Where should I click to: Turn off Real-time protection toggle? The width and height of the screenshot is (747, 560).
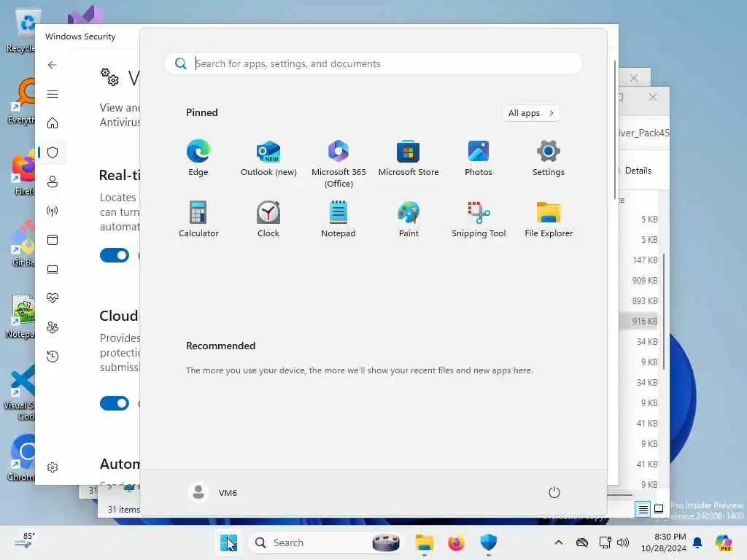click(x=115, y=255)
